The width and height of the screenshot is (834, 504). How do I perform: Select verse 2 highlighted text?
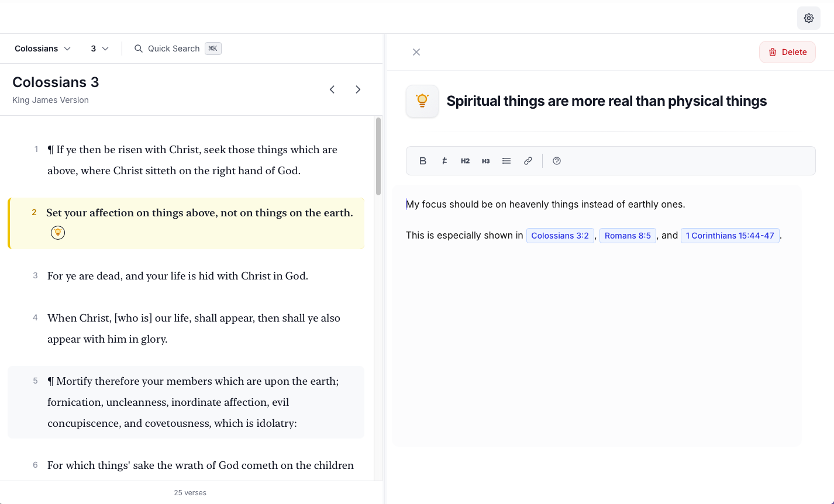(x=199, y=212)
